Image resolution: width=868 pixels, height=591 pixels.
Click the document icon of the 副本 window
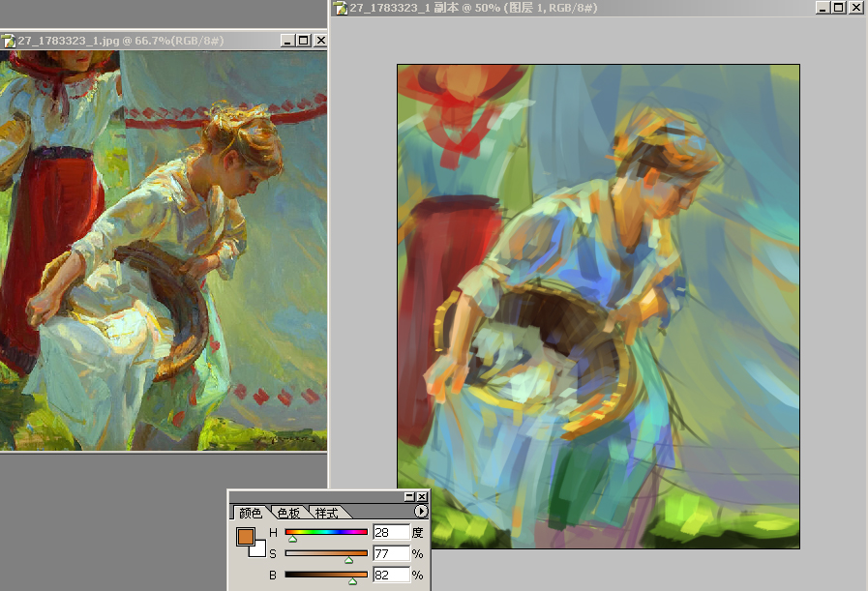coord(340,8)
